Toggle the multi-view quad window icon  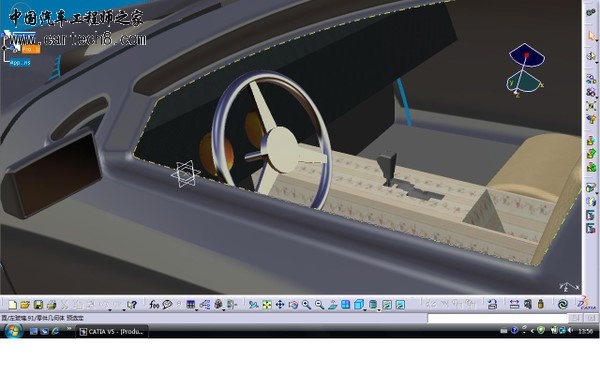[346, 305]
